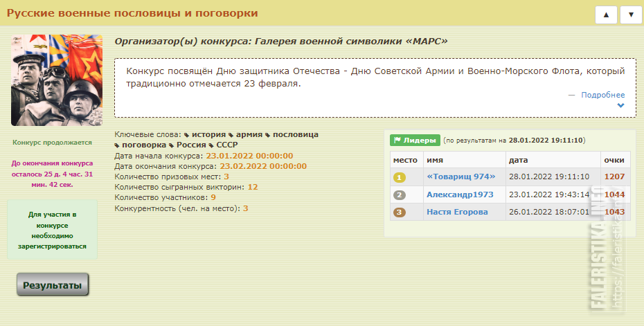Screen dimensions: 644x326
Task: Click end date 23.02.2022 00:00:00
Action: pos(263,166)
